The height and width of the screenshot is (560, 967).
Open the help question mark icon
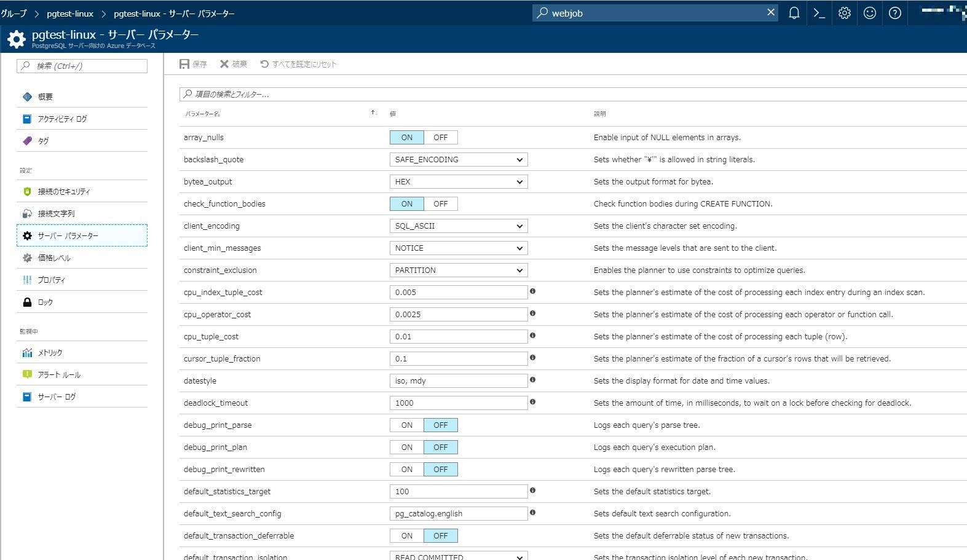click(x=894, y=13)
